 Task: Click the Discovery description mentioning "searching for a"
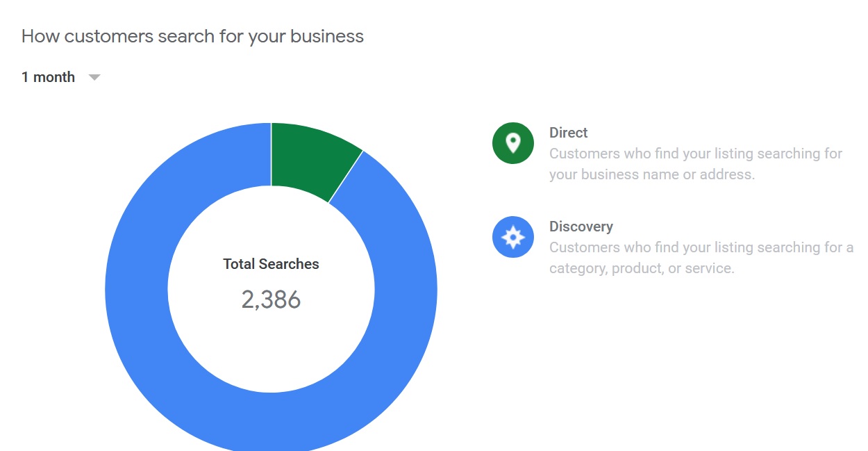coord(701,247)
